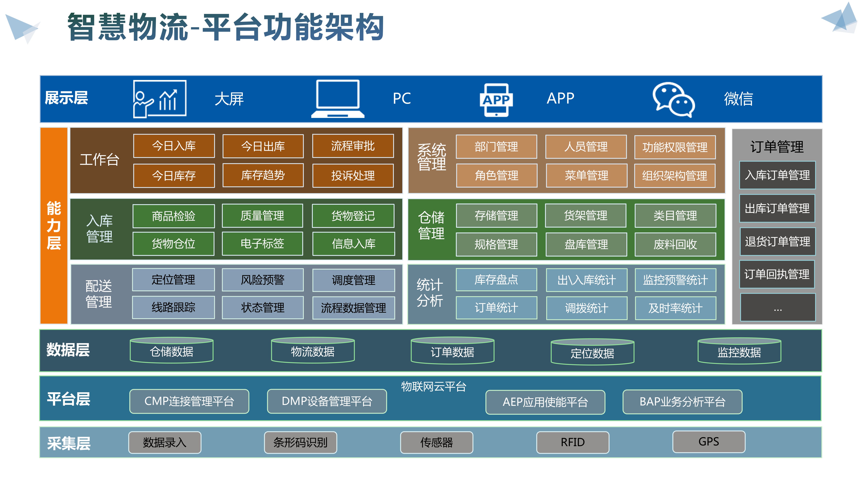Click the 信息入库 box
The height and width of the screenshot is (488, 868).
[x=353, y=243]
